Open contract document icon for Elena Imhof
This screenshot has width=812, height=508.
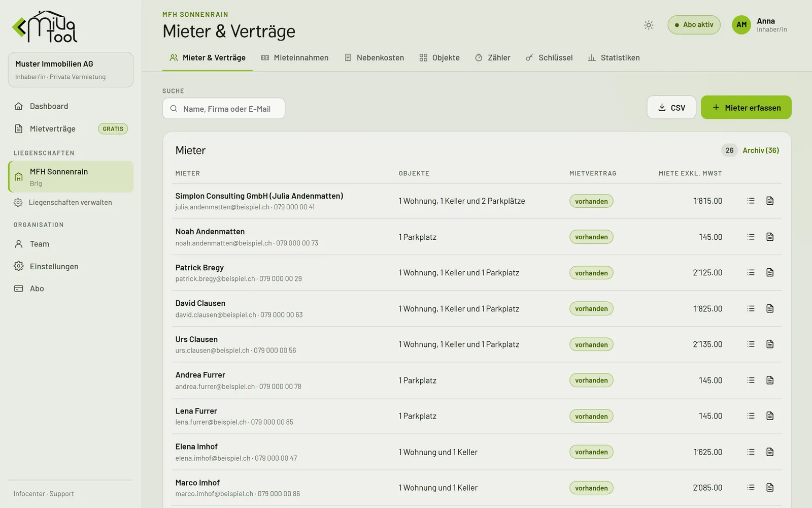[770, 452]
